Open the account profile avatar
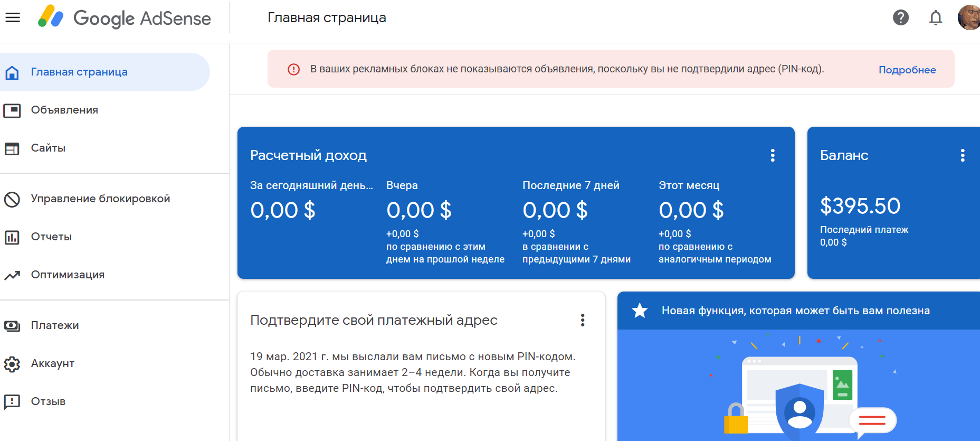The width and height of the screenshot is (980, 441). (x=969, y=17)
